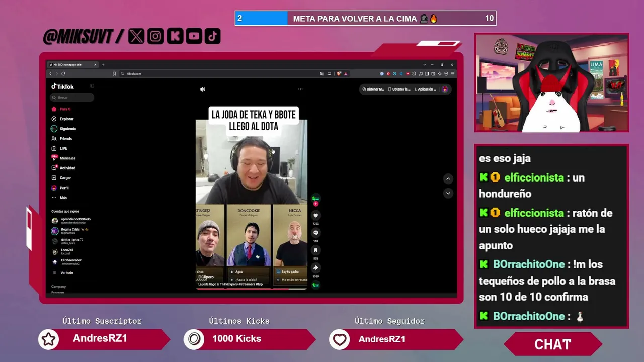Open the video three-dot options menu
Viewport: 644px width, 362px height.
click(x=300, y=89)
